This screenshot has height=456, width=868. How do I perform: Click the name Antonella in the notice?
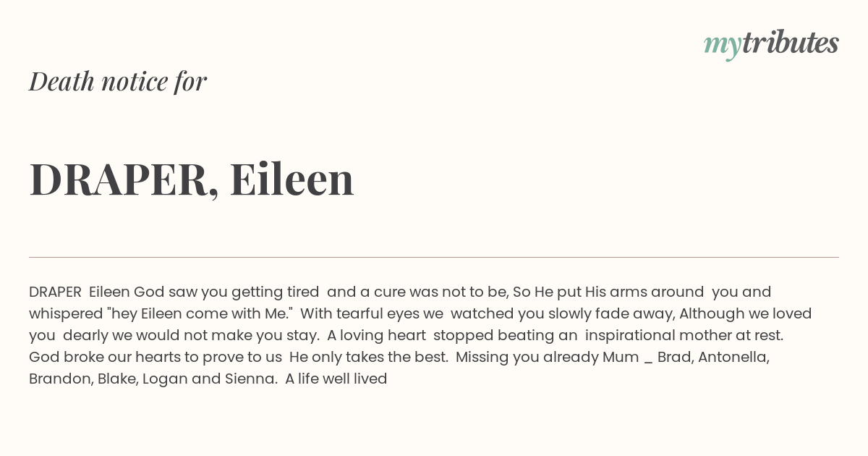(x=733, y=357)
